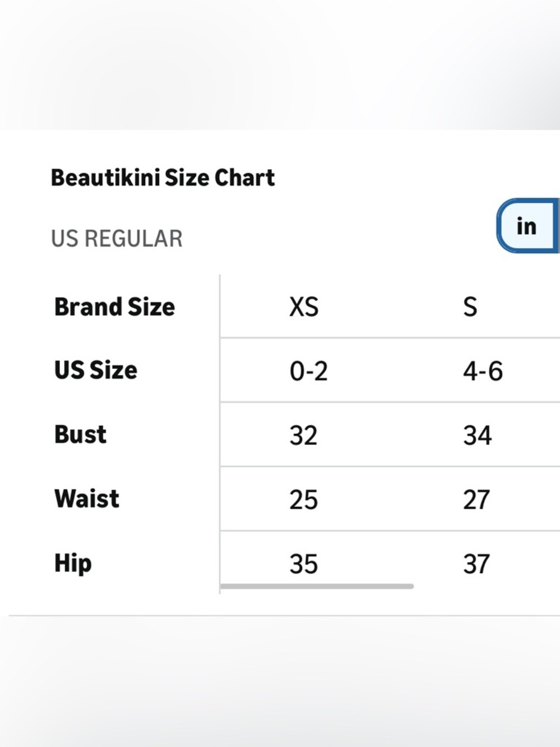Click the horizontal scrollbar under the size table
560x747 pixels.
tap(317, 586)
